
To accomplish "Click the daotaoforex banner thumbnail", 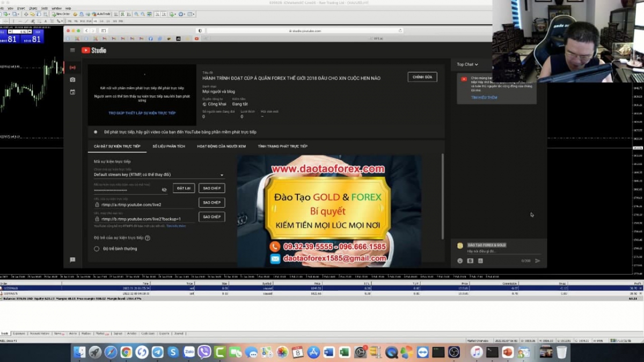I will tap(329, 211).
